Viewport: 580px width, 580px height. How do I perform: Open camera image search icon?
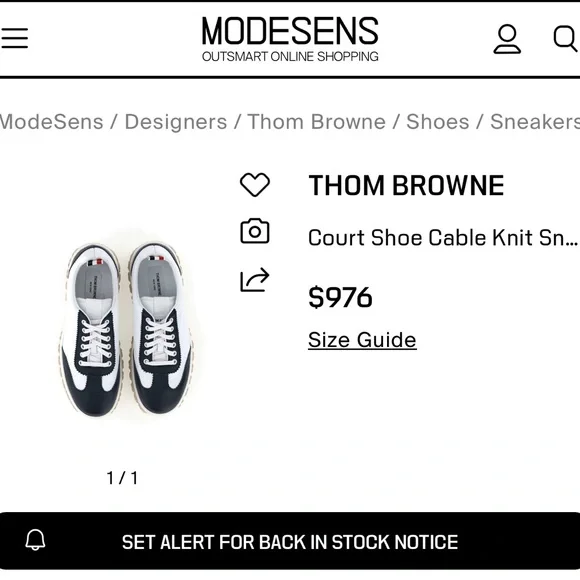pyautogui.click(x=255, y=231)
